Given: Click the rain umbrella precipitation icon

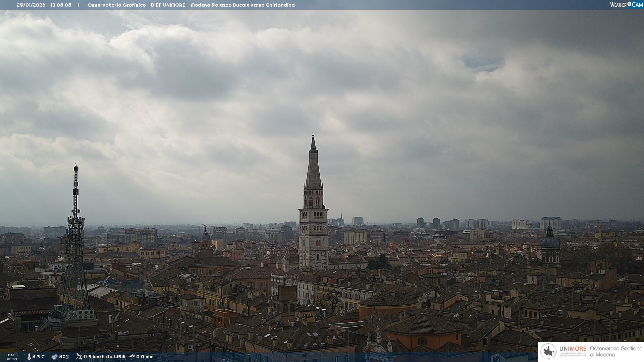Looking at the screenshot, I should 132,357.
